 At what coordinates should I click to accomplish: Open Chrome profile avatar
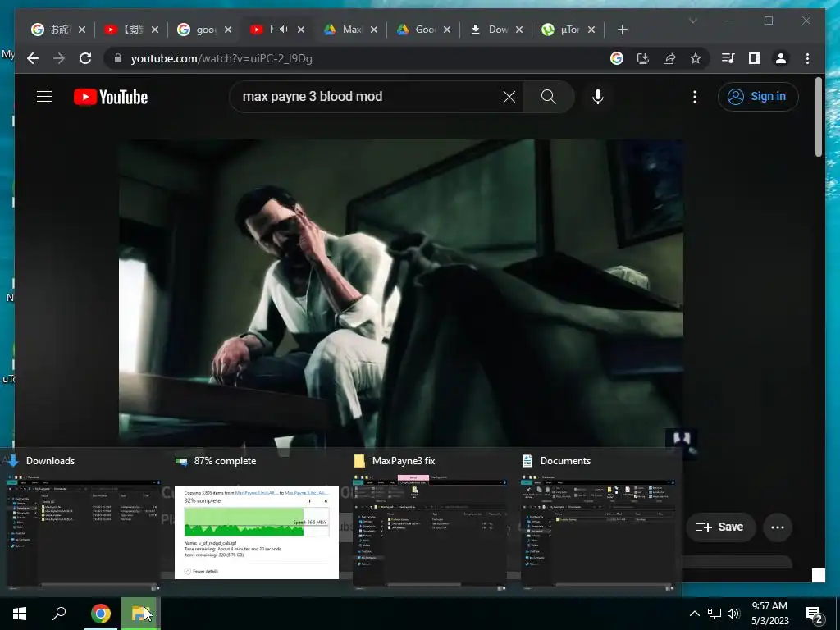(x=781, y=58)
